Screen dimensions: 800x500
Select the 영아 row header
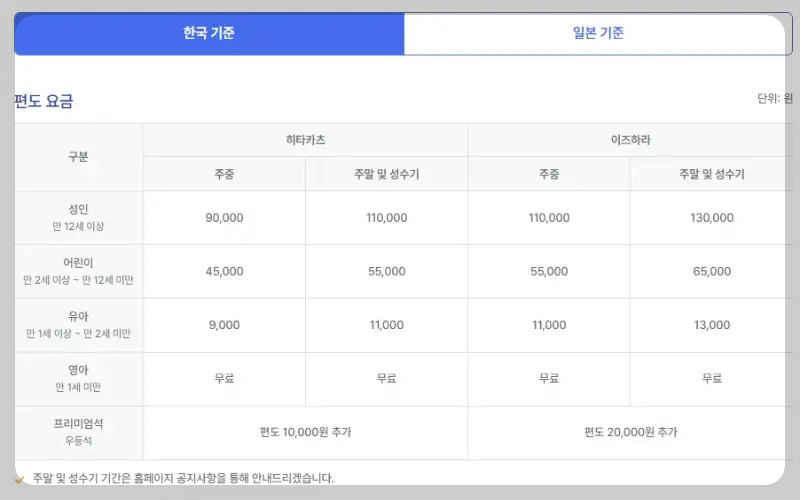(x=79, y=379)
